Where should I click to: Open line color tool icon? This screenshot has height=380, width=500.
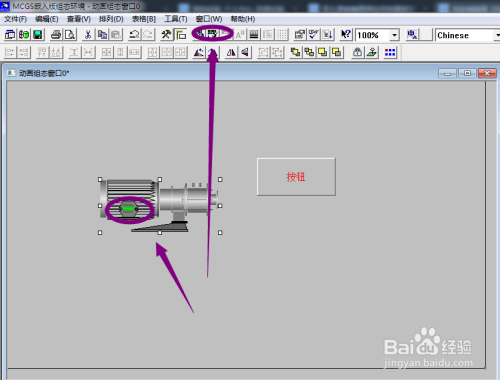point(212,34)
